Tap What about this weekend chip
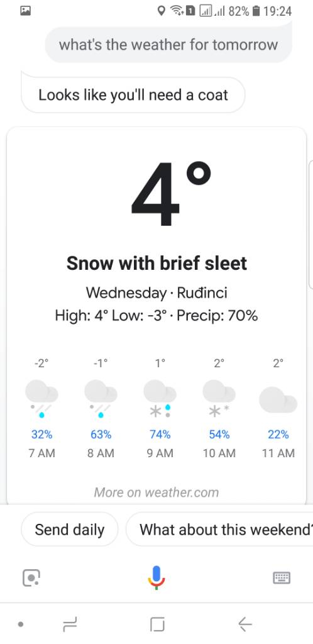The width and height of the screenshot is (313, 644). [219, 529]
